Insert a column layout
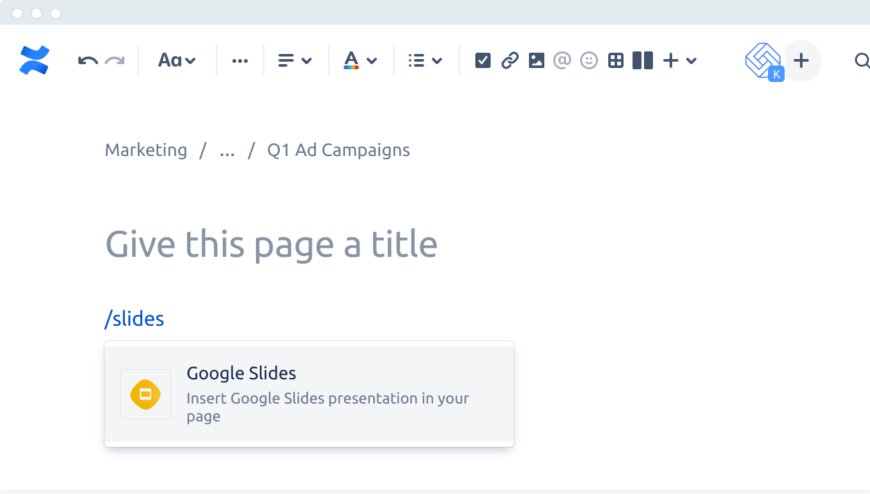Screen dimensions: 870x494 pos(643,61)
